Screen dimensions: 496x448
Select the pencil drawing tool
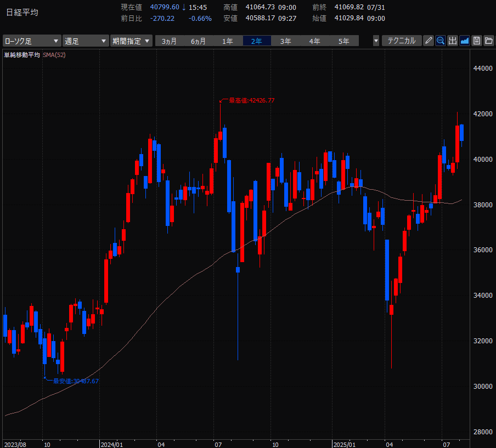tap(429, 41)
